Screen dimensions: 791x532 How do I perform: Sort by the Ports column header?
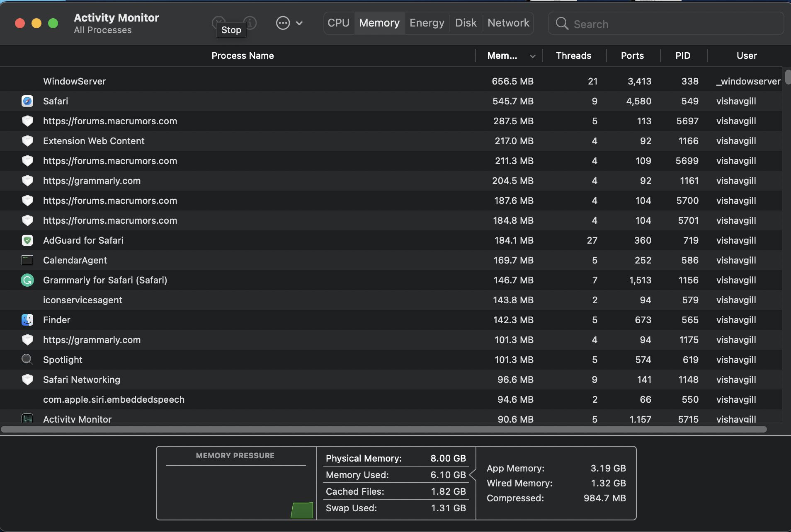tap(632, 56)
